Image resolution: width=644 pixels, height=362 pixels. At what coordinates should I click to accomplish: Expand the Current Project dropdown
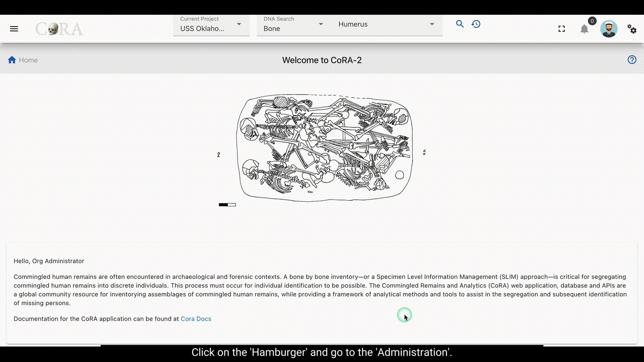[x=211, y=25]
